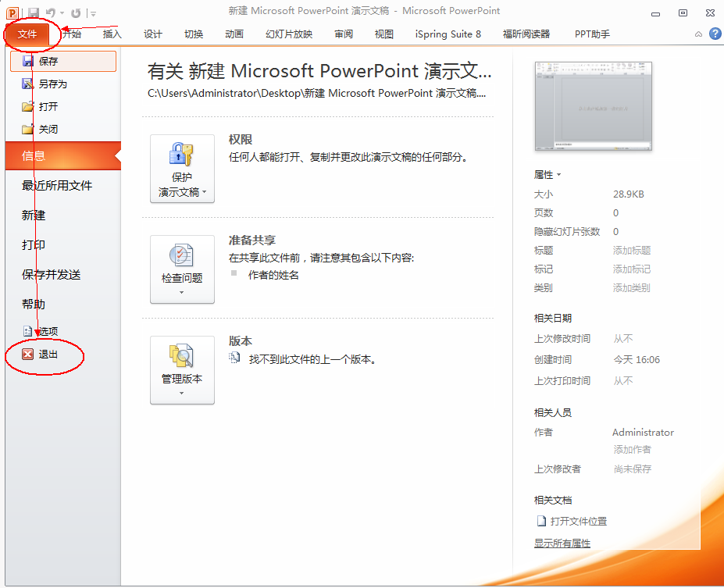
Task: Click 添加标题 title field
Action: click(632, 251)
